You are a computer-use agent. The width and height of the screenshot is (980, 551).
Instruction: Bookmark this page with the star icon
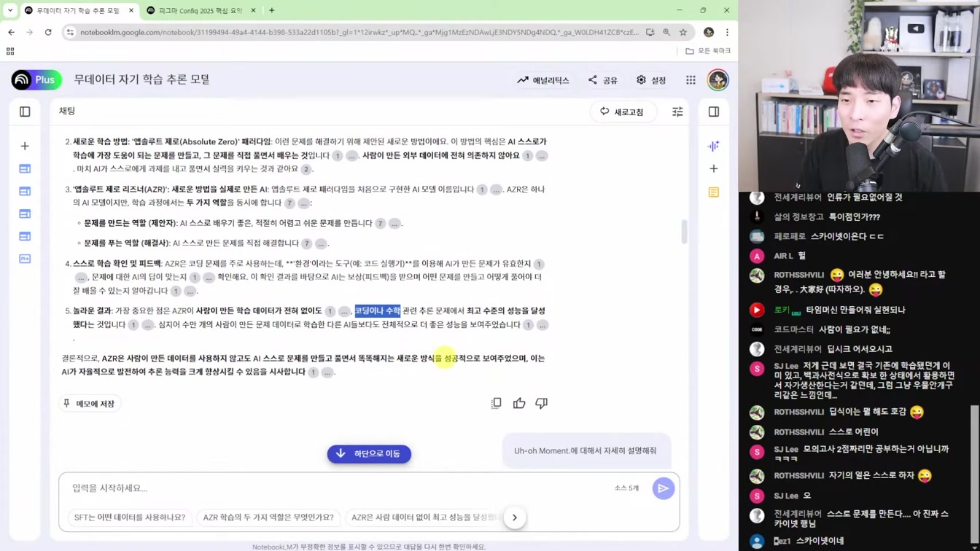coord(683,32)
